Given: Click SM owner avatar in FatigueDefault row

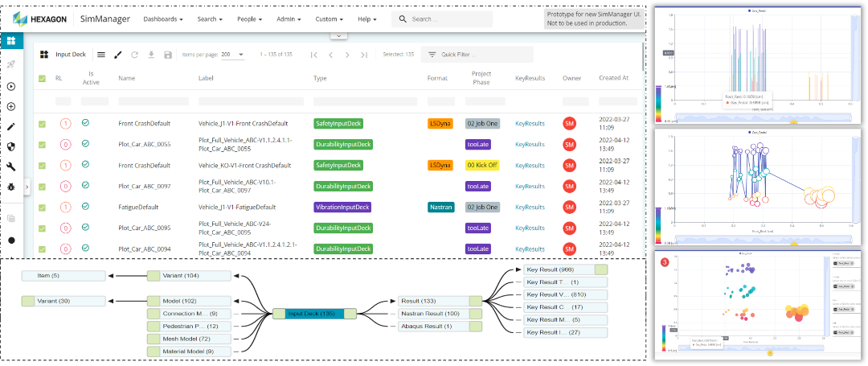Looking at the screenshot, I should (569, 207).
